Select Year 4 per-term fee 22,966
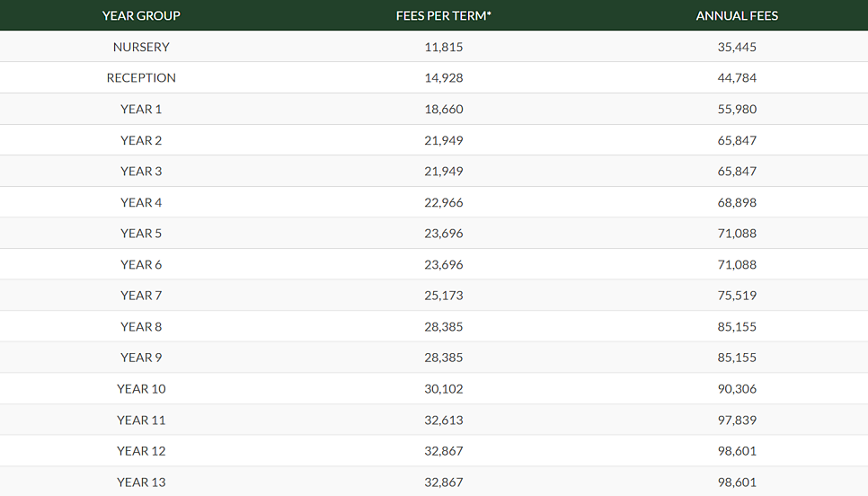Screen dimensions: 868x496 point(443,202)
